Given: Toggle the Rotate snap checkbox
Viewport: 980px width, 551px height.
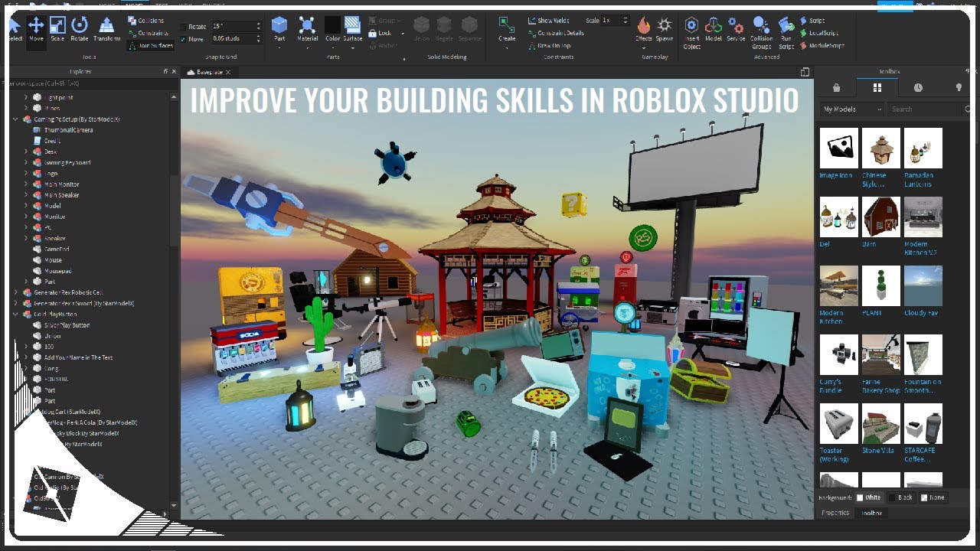Looking at the screenshot, I should pyautogui.click(x=184, y=27).
